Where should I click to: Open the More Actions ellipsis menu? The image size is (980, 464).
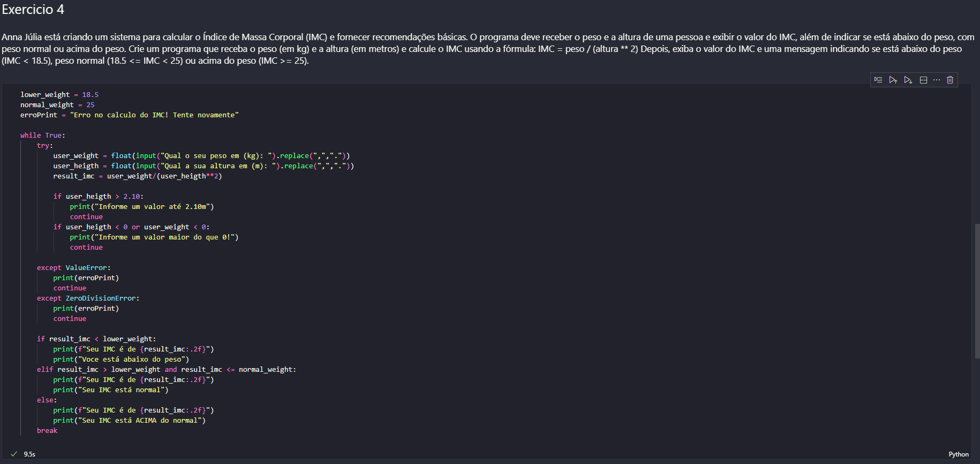click(937, 80)
